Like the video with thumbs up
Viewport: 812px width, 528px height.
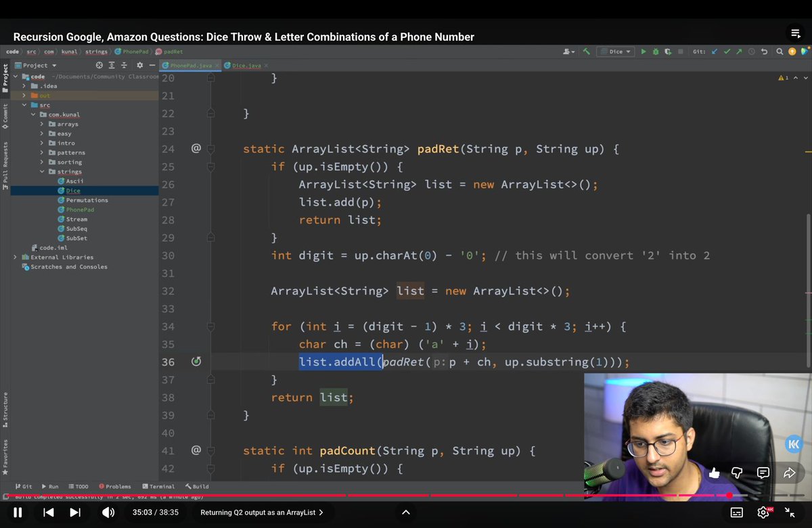coord(714,473)
